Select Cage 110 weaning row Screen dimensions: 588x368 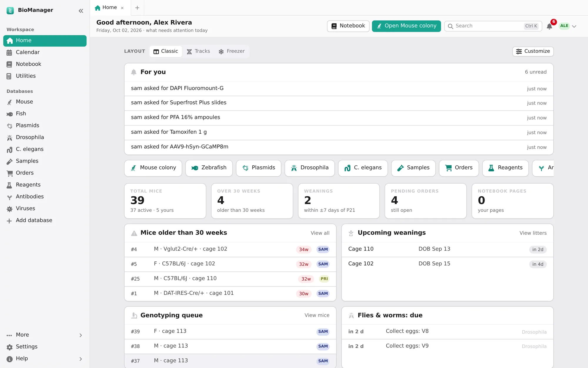[447, 249]
